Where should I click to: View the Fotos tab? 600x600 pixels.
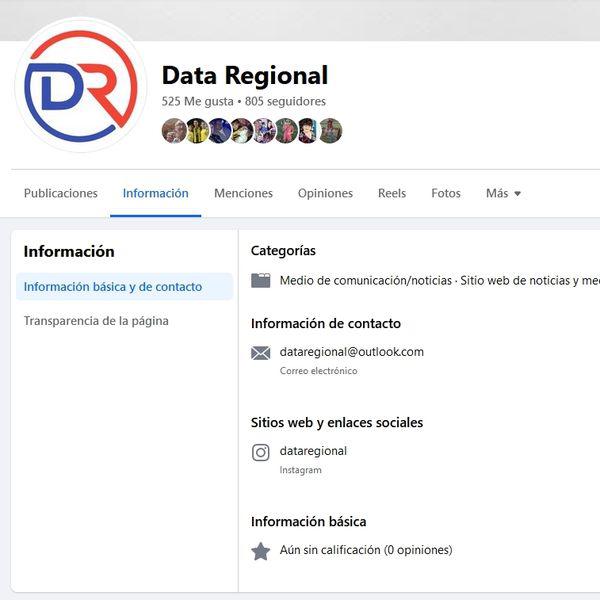pyautogui.click(x=446, y=194)
